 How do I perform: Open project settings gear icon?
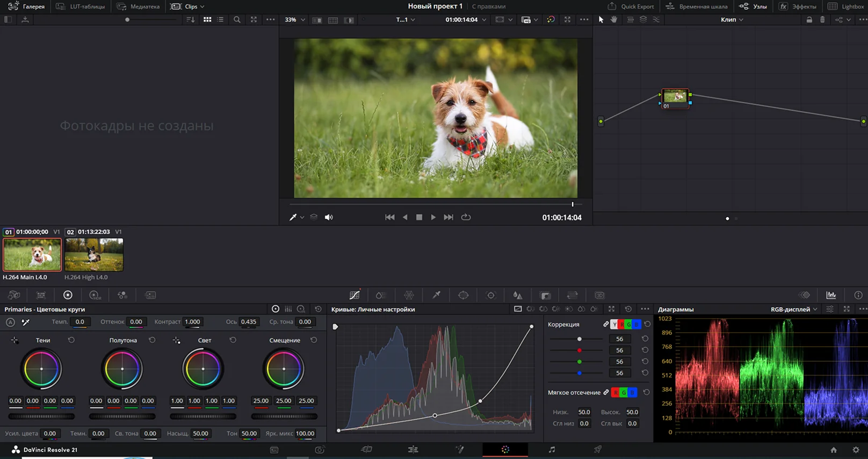pos(856,450)
